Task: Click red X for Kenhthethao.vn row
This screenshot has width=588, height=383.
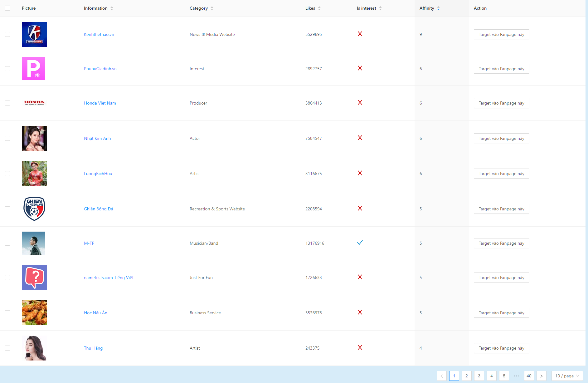Action: (360, 34)
